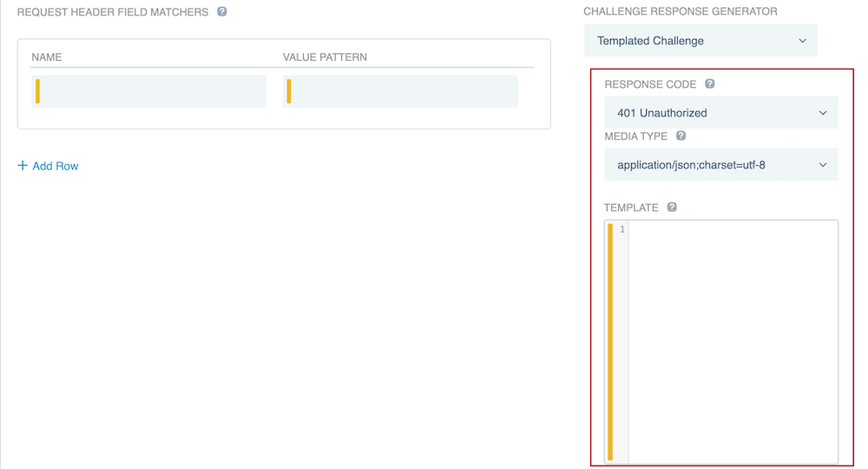Click yellow marker bar in Template editor
This screenshot has width=868, height=469.
pyautogui.click(x=610, y=340)
